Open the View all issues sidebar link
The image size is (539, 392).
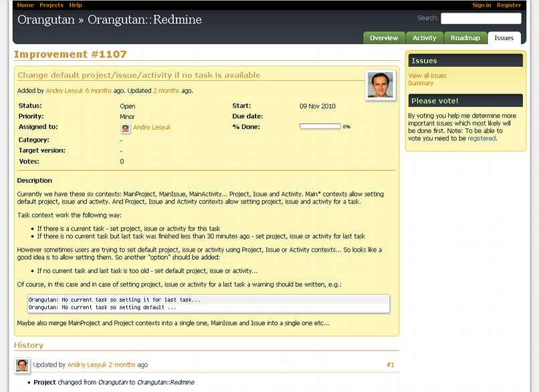(427, 76)
